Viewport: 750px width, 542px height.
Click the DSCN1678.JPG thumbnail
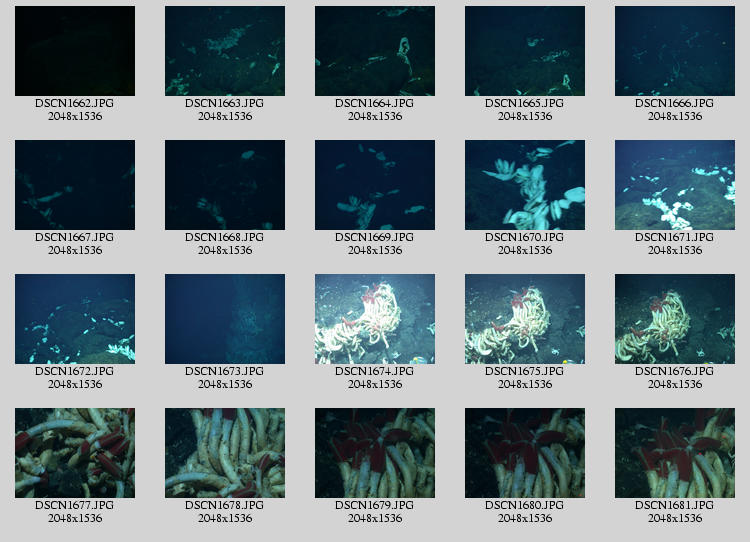[x=225, y=453]
